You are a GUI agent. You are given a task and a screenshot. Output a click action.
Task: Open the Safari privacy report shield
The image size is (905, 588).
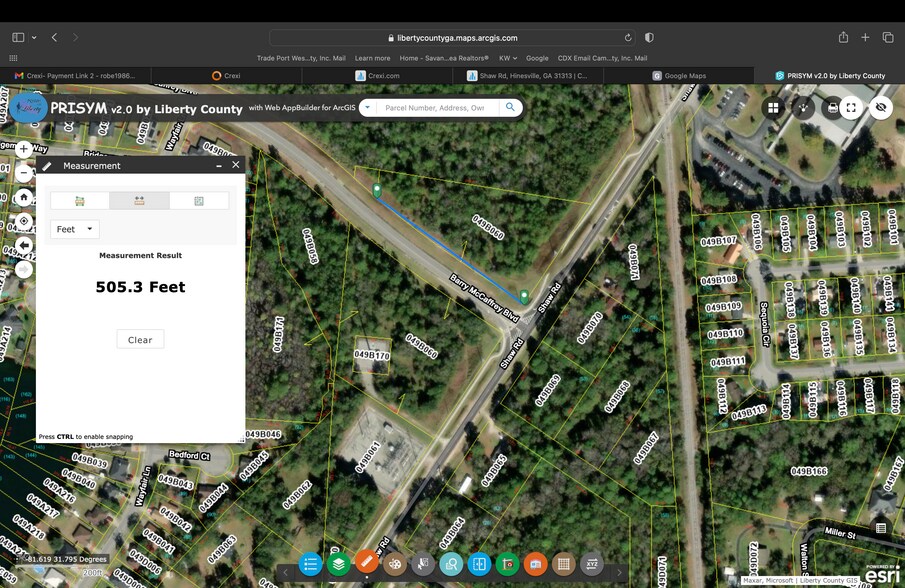(649, 38)
